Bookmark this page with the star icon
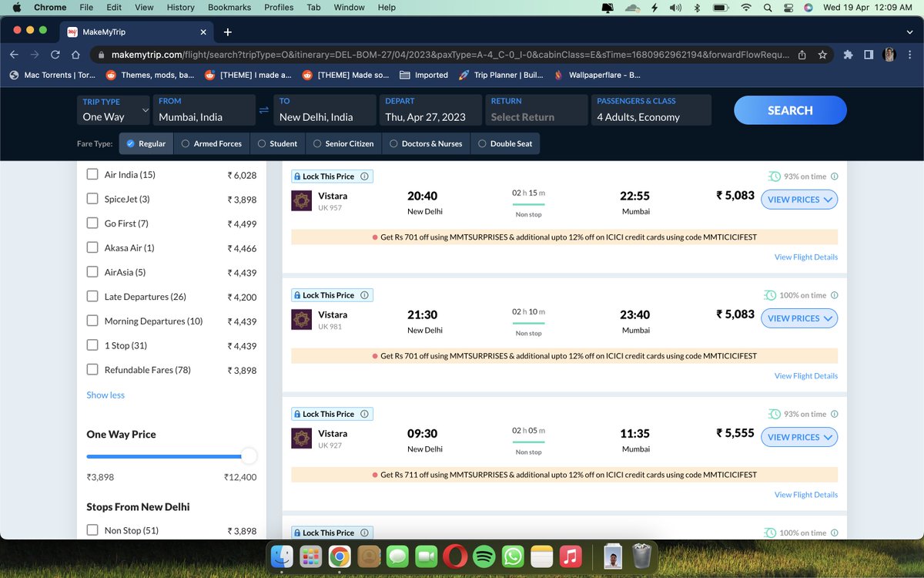This screenshot has width=924, height=578. coord(822,55)
